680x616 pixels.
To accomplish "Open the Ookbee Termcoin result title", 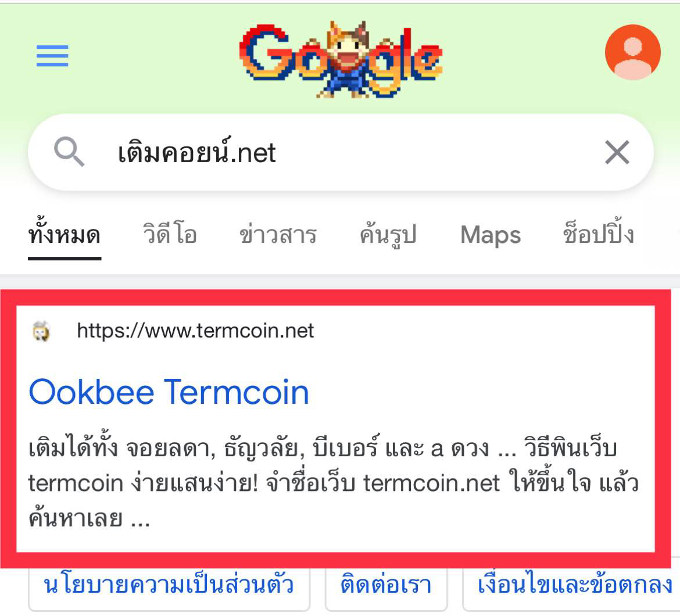I will click(x=169, y=392).
